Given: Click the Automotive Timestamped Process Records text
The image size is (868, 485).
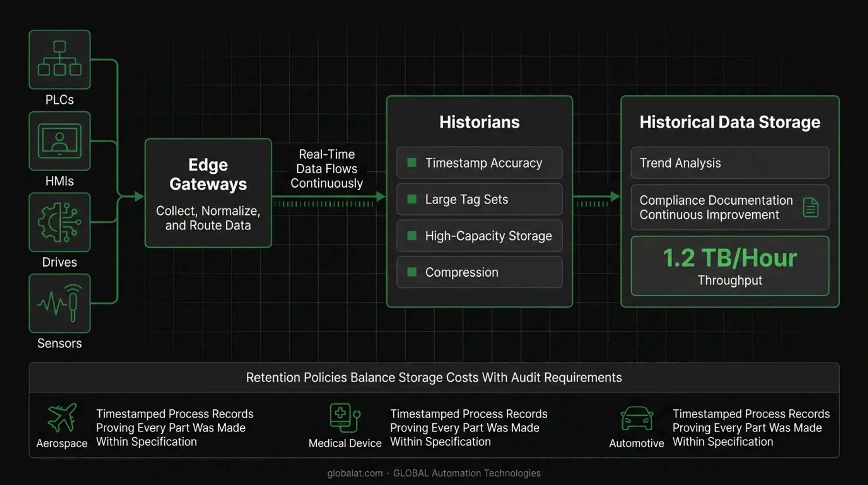Looking at the screenshot, I should point(751,427).
